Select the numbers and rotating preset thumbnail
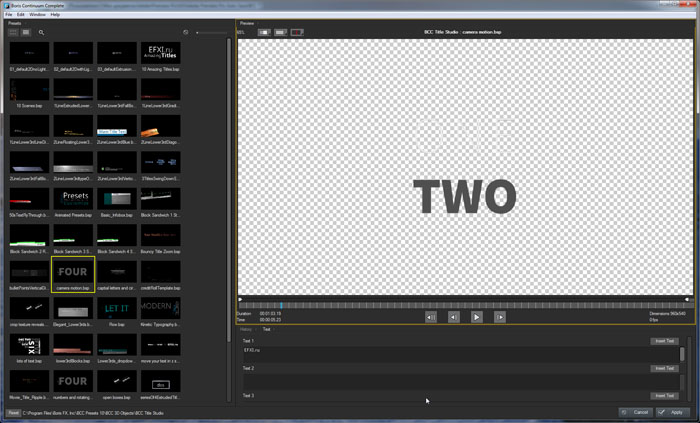 click(73, 382)
